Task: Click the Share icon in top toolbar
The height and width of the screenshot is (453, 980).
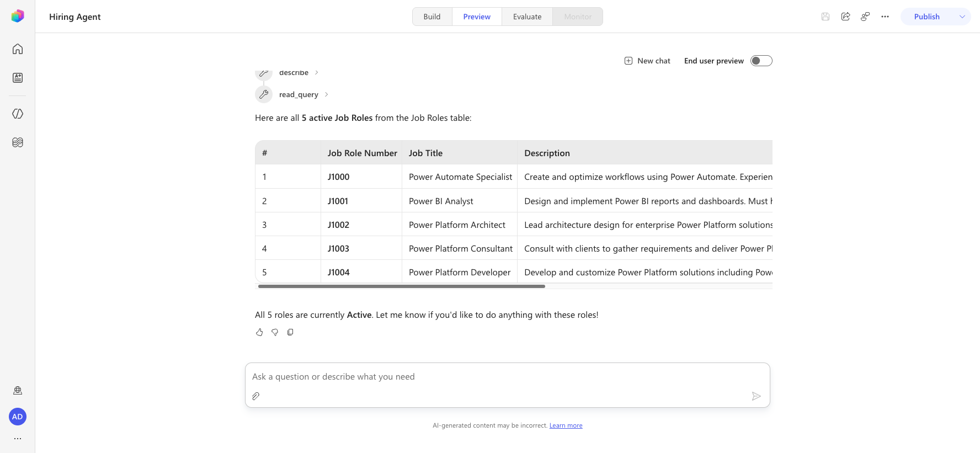Action: pos(845,17)
